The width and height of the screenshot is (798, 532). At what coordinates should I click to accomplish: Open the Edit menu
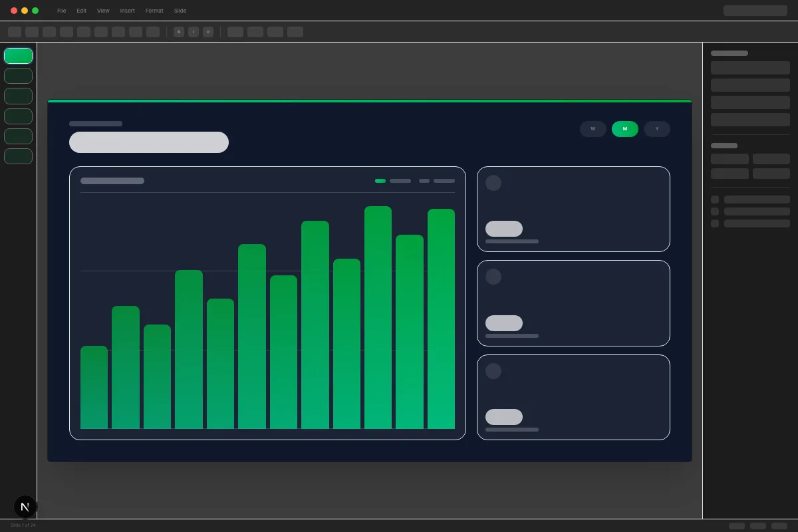(81, 11)
